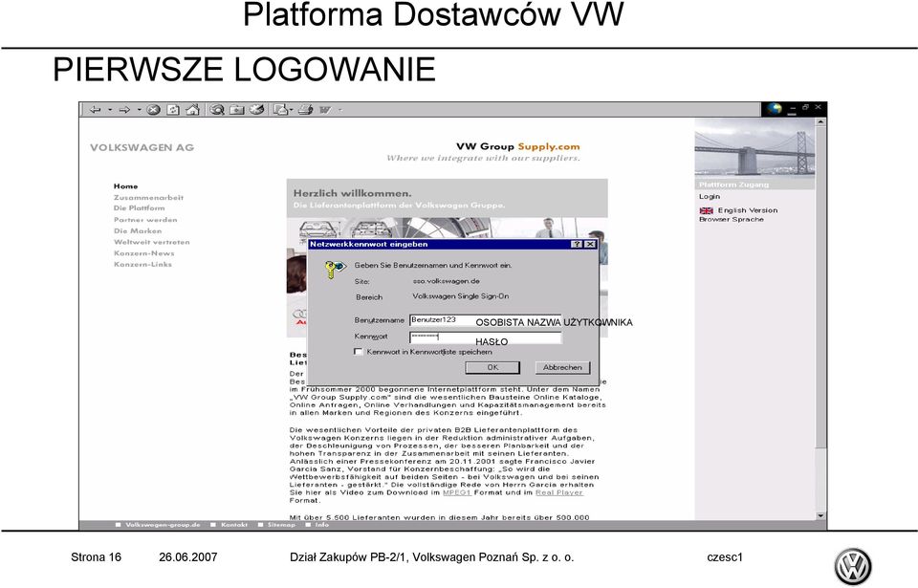Viewport: 918px width, 588px height.
Task: Open the Zusammenarbeit navigation item
Action: pos(149,197)
